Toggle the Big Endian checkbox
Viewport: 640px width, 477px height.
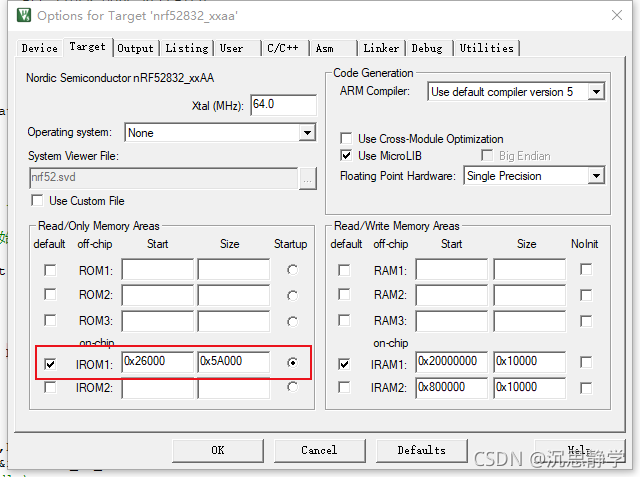pyautogui.click(x=487, y=155)
